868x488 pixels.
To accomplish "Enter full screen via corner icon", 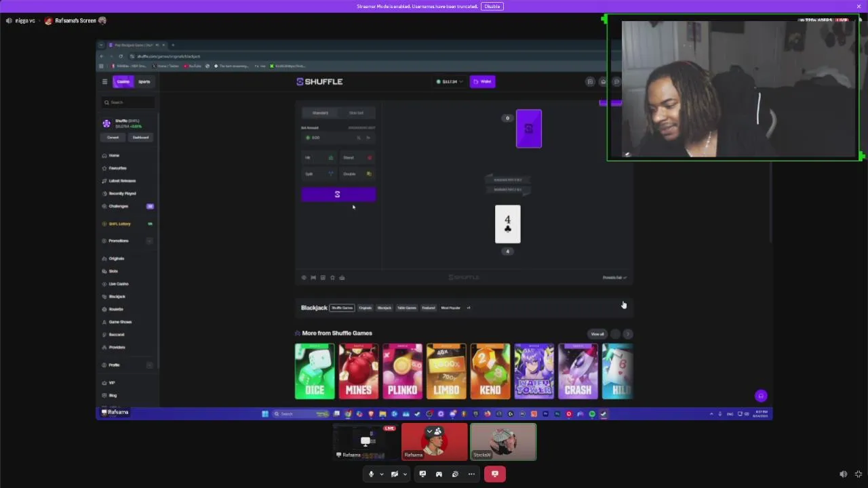I will click(859, 474).
